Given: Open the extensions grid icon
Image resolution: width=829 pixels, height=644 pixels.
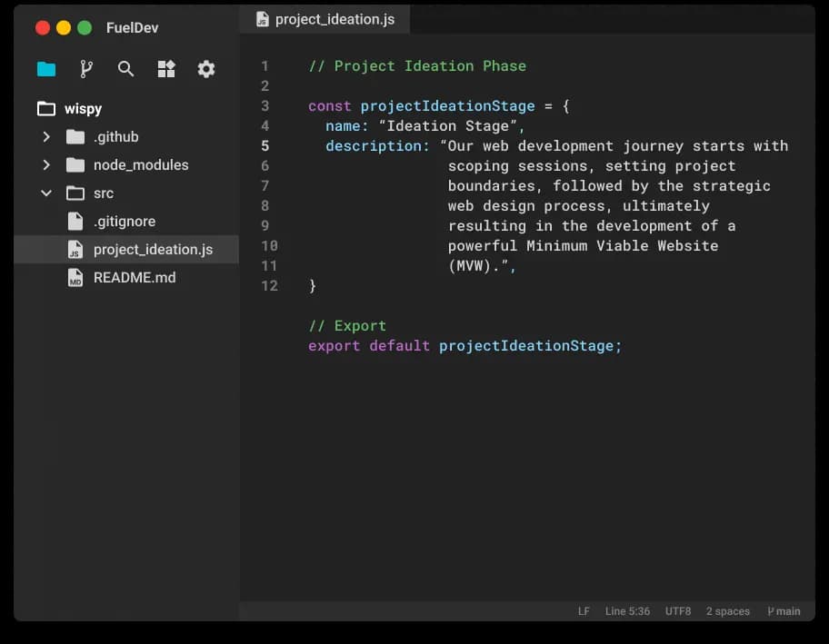Looking at the screenshot, I should click(166, 69).
